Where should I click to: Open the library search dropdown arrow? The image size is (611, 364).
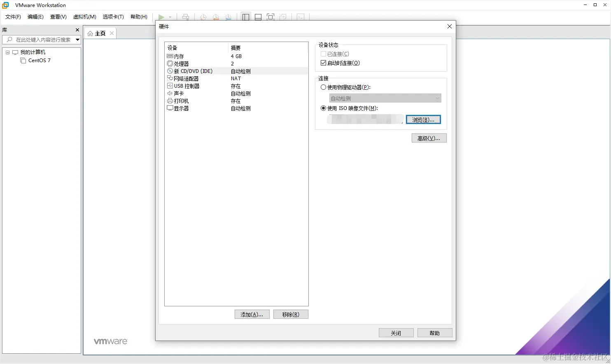(77, 40)
